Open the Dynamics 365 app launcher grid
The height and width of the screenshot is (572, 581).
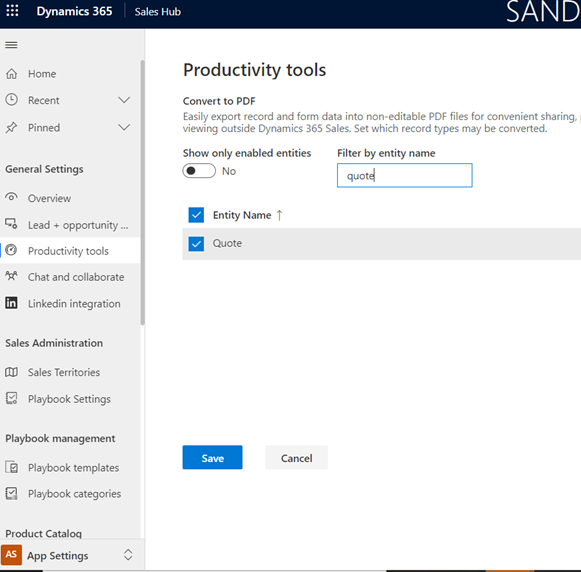point(12,10)
